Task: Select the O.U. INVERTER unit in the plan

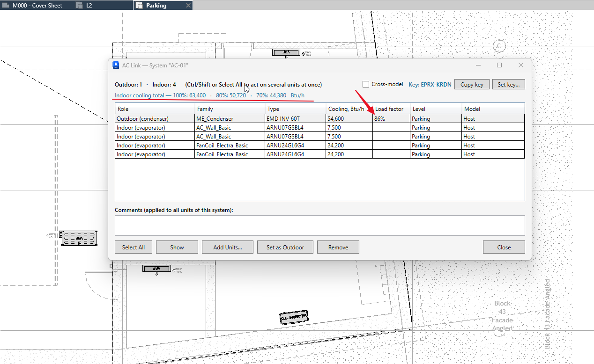Action: (x=294, y=317)
